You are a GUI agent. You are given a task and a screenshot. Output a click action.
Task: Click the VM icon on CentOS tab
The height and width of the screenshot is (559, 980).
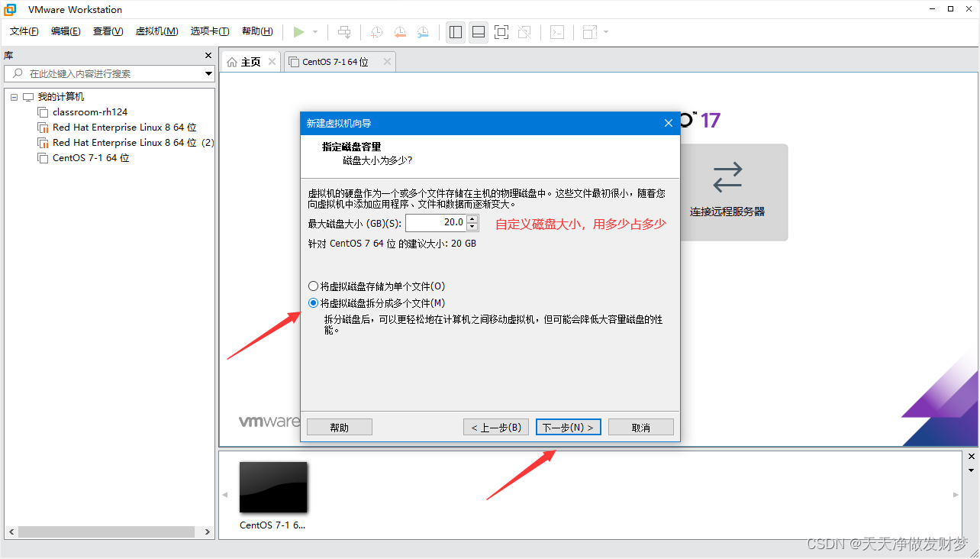(x=293, y=63)
